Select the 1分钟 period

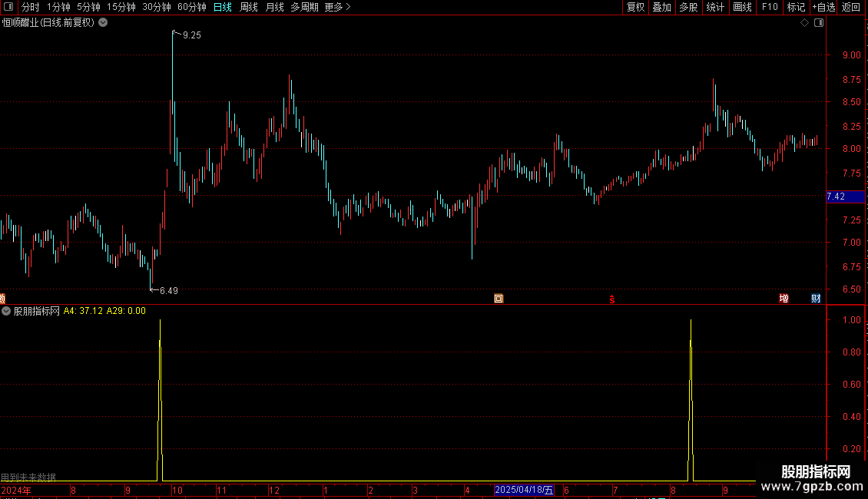point(58,7)
